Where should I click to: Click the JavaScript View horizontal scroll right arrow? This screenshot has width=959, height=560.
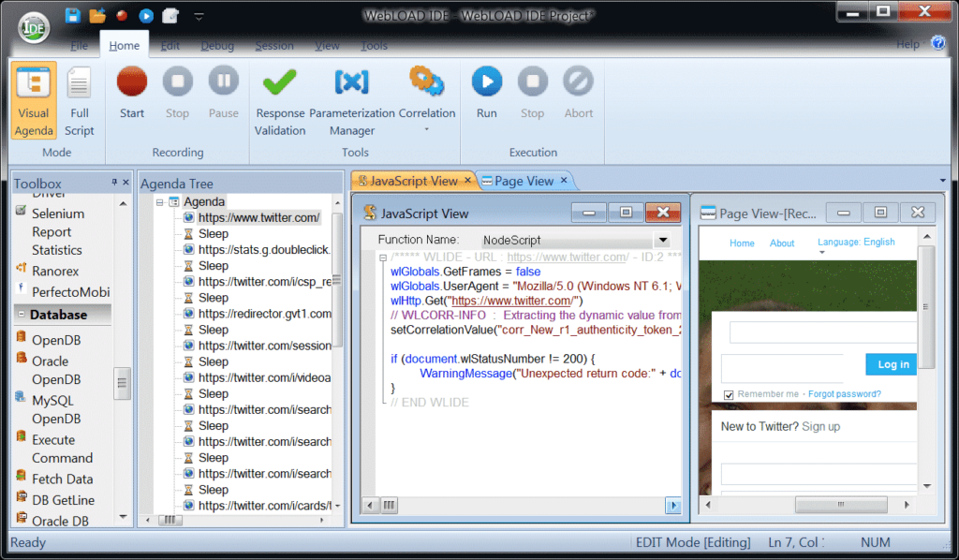pyautogui.click(x=673, y=506)
